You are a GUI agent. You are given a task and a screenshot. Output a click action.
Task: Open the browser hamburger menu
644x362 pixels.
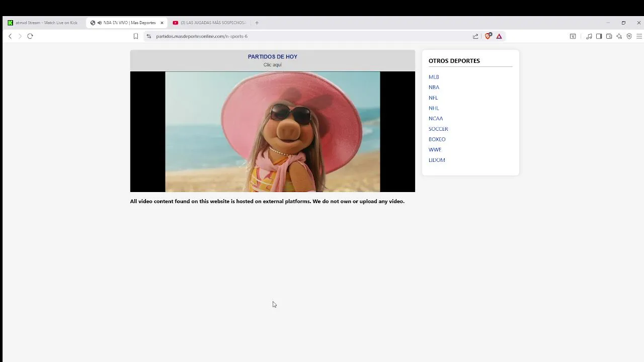coord(639,36)
